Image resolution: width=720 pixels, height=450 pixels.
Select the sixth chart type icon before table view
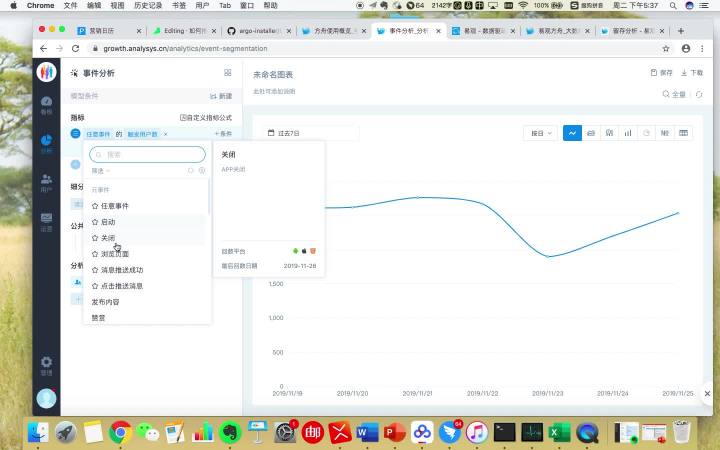coord(665,133)
